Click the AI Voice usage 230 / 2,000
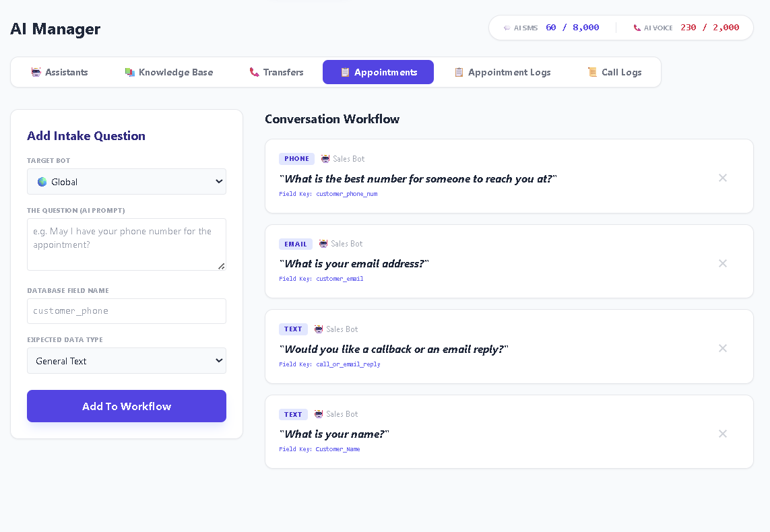 (709, 28)
